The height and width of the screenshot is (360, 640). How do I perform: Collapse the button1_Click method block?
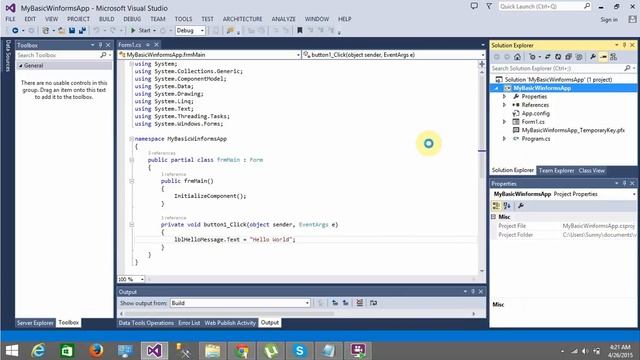pos(131,224)
